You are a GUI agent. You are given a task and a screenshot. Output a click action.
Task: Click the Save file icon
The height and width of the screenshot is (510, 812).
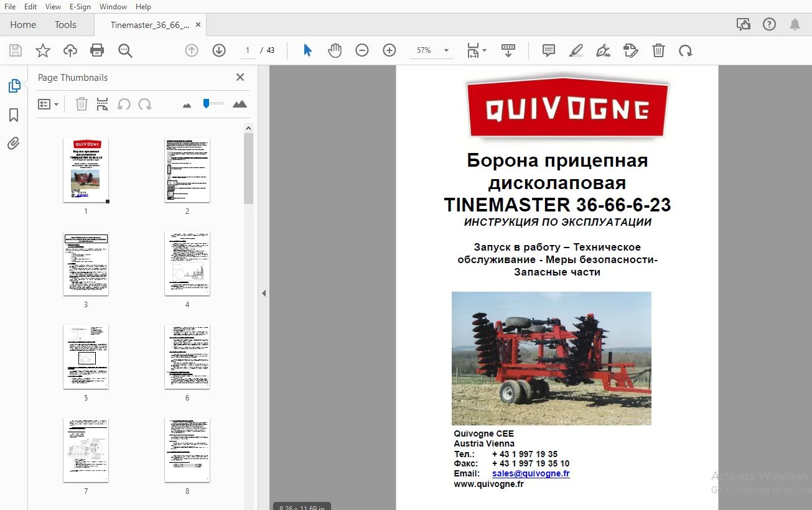(16, 50)
